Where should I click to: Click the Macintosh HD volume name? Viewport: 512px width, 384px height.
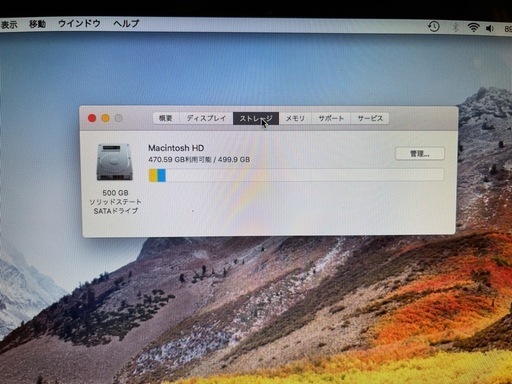coord(176,148)
